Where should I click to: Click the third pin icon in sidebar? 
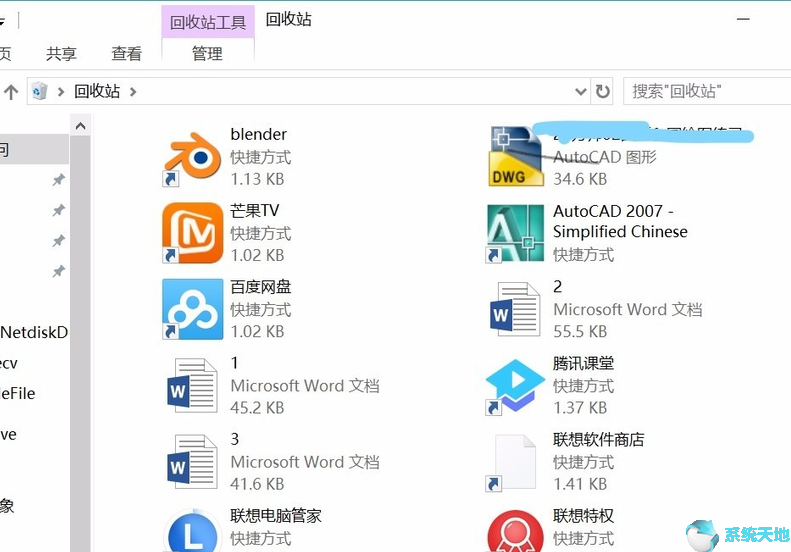[59, 241]
